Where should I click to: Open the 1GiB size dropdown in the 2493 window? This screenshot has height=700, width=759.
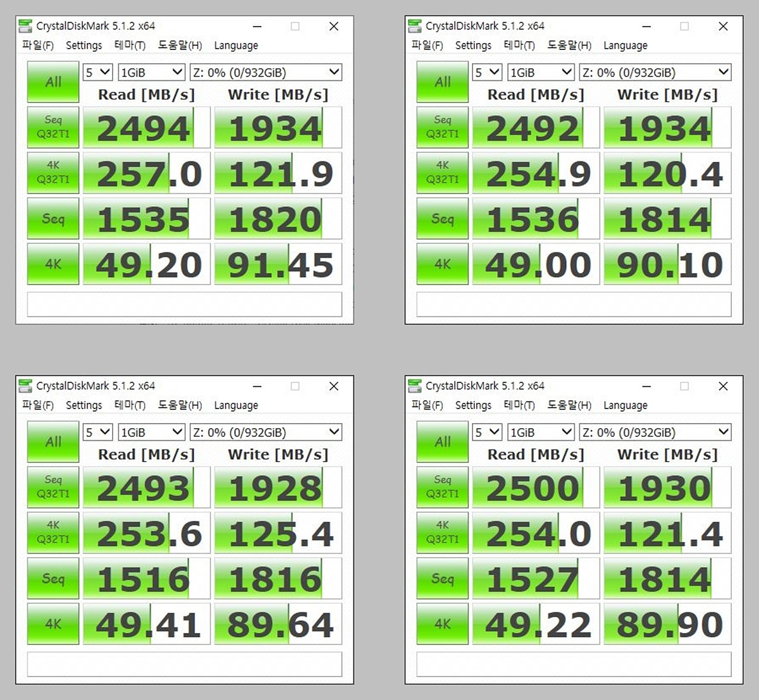(x=151, y=432)
